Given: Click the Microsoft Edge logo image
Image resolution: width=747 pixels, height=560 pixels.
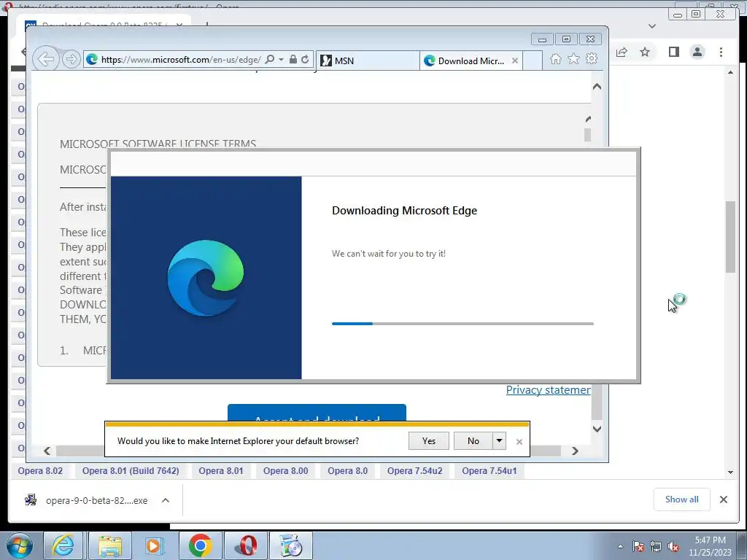Looking at the screenshot, I should [x=206, y=278].
